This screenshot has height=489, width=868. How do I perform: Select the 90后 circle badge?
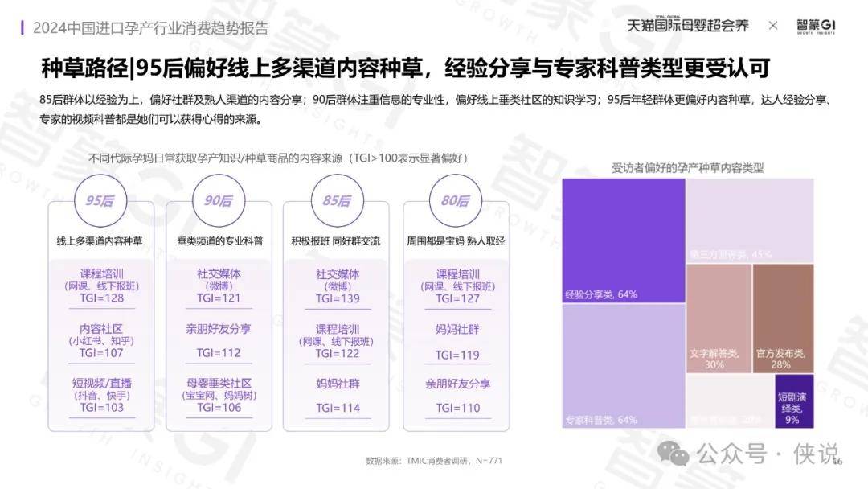pyautogui.click(x=218, y=201)
